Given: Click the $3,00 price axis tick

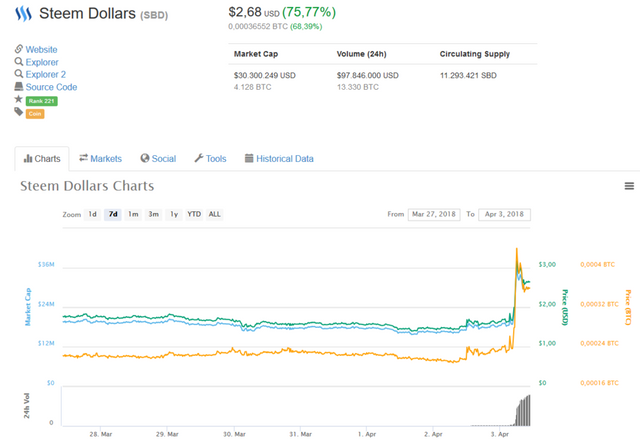Looking at the screenshot, I should coord(547,264).
